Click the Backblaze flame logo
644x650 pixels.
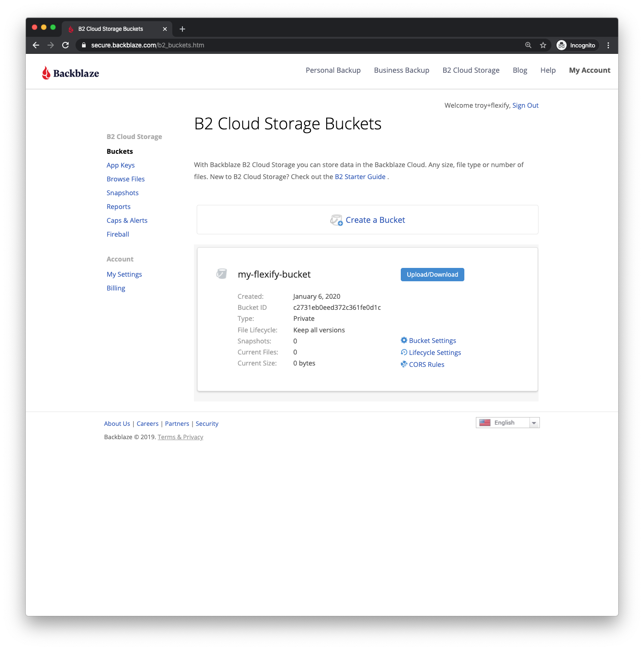pos(46,73)
